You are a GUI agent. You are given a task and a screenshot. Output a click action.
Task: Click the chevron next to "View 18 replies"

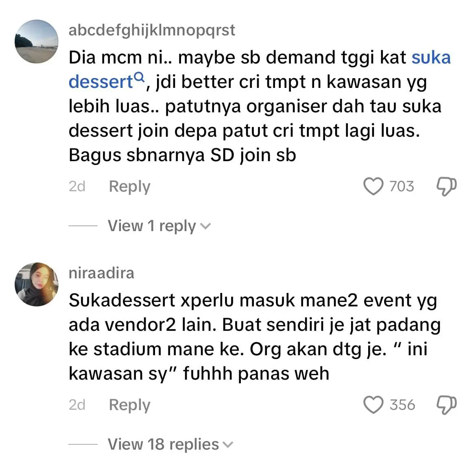coord(228,445)
